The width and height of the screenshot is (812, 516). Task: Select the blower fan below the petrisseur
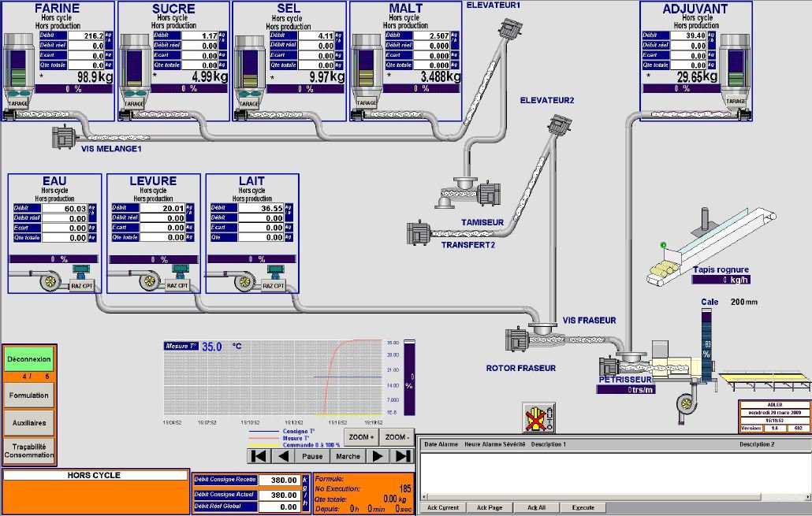coord(685,403)
